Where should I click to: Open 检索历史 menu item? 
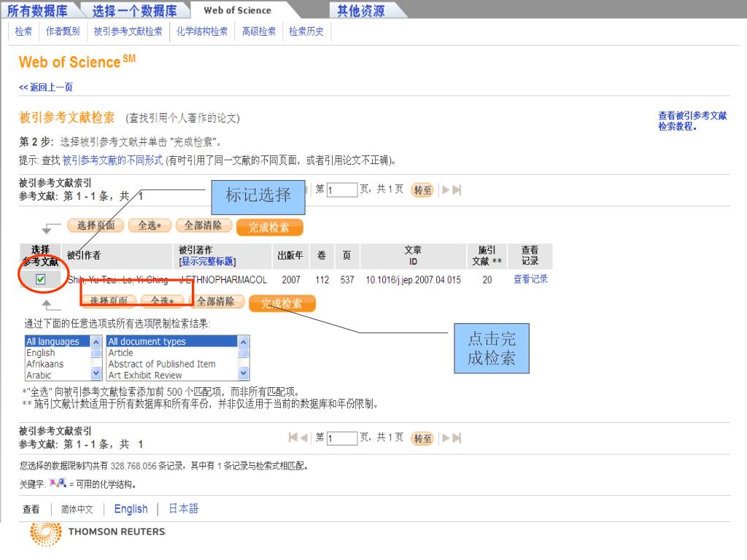pyautogui.click(x=306, y=31)
